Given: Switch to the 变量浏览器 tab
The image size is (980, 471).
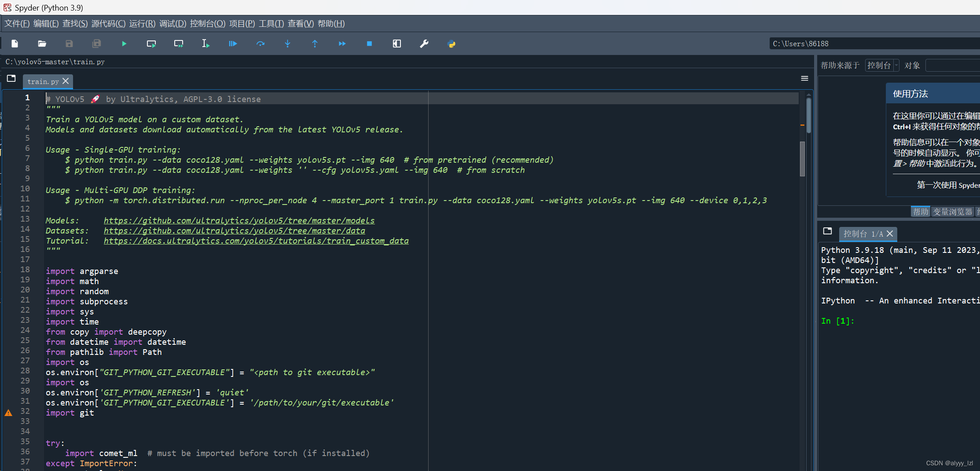Looking at the screenshot, I should tap(952, 212).
